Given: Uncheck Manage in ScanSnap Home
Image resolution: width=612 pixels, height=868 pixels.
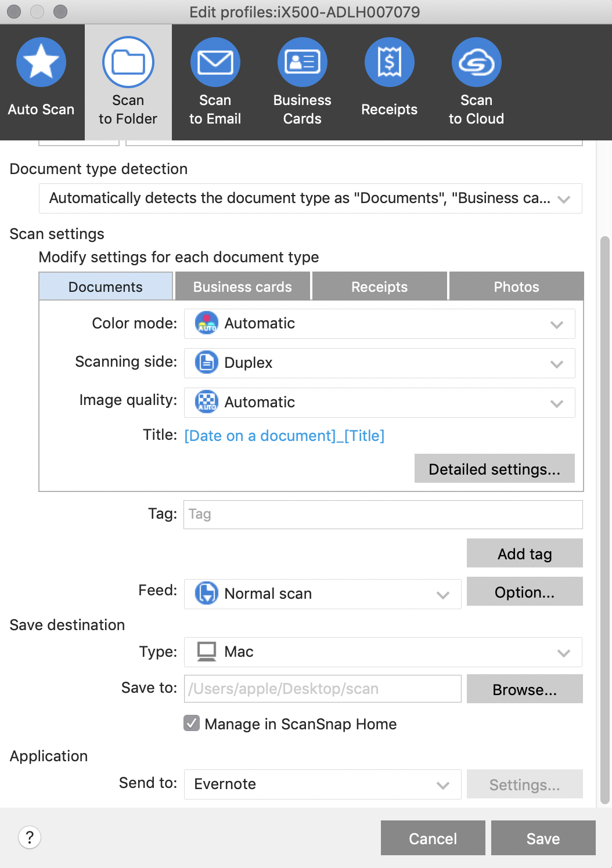Looking at the screenshot, I should pos(192,723).
